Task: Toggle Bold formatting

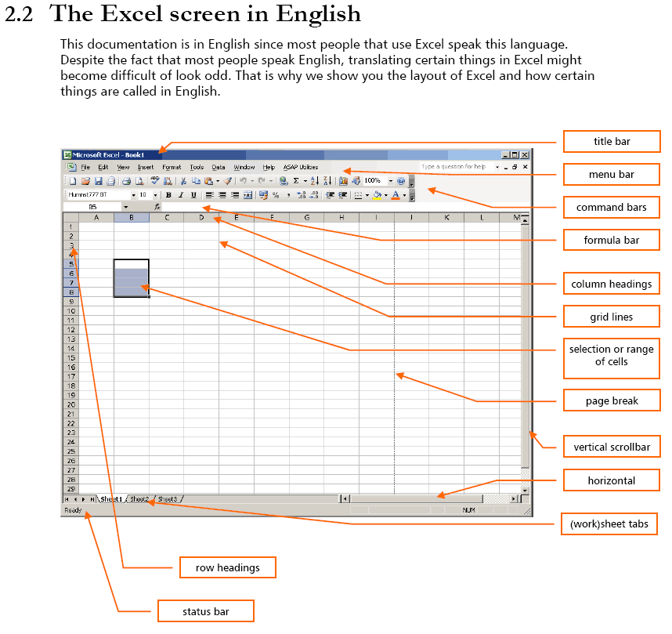Action: pyautogui.click(x=168, y=195)
